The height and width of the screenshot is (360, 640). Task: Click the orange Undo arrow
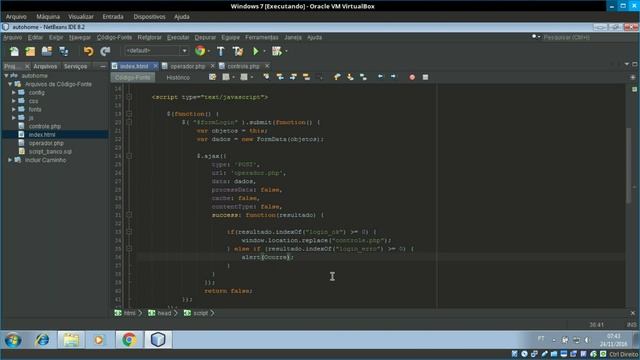pos(88,51)
